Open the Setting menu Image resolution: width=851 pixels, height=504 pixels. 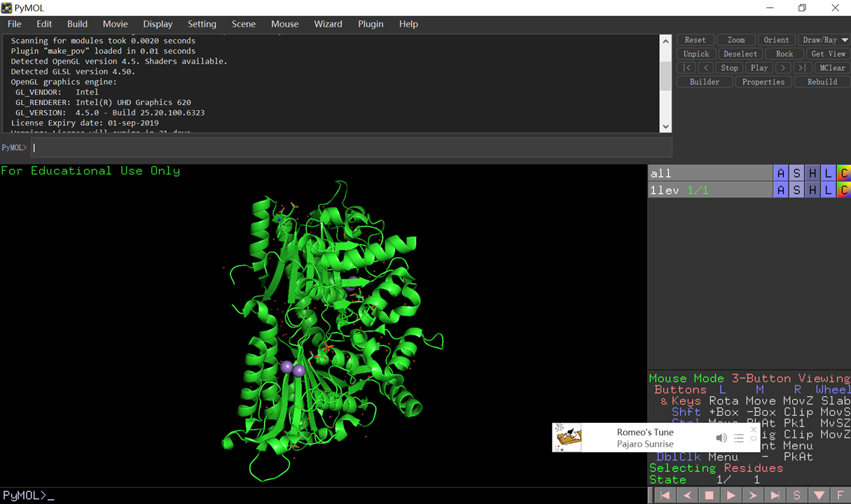coord(202,24)
